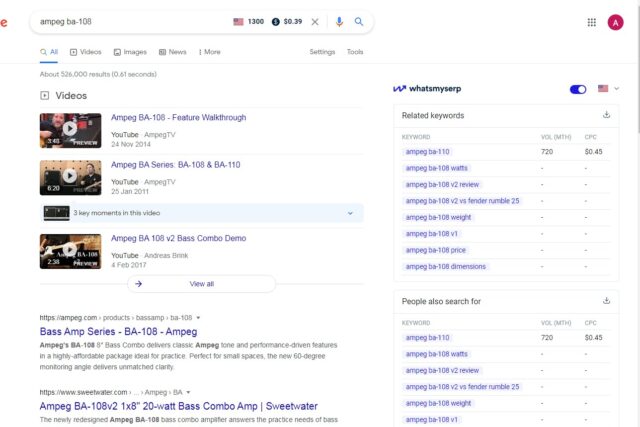Switch to the News tab

[x=172, y=52]
